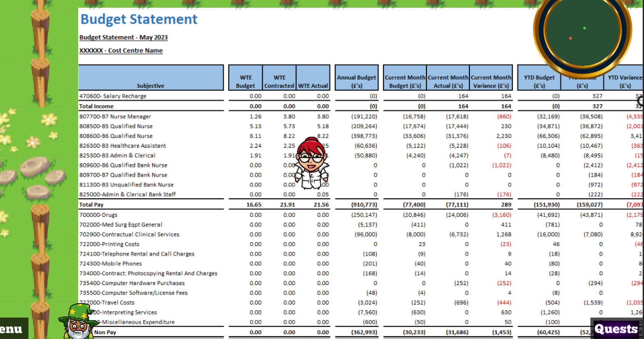Viewport: 644px width, 339px height.
Task: Click the Total Income row label
Action: click(96, 107)
